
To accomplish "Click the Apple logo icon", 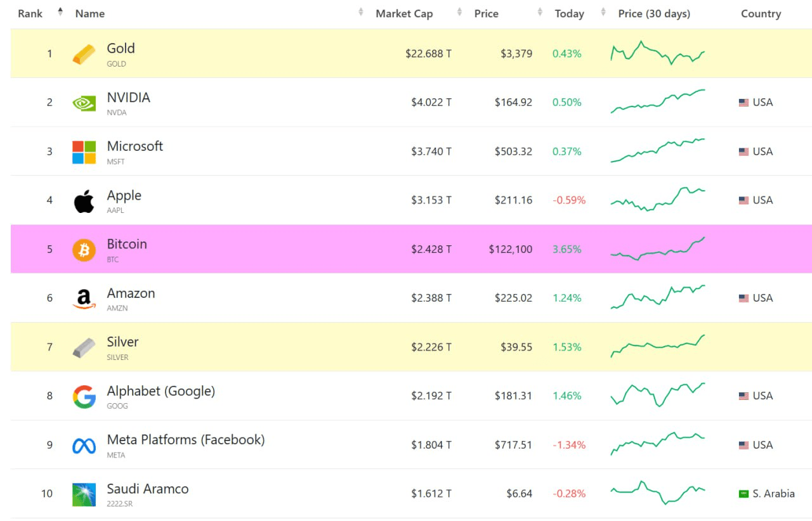I will [84, 201].
